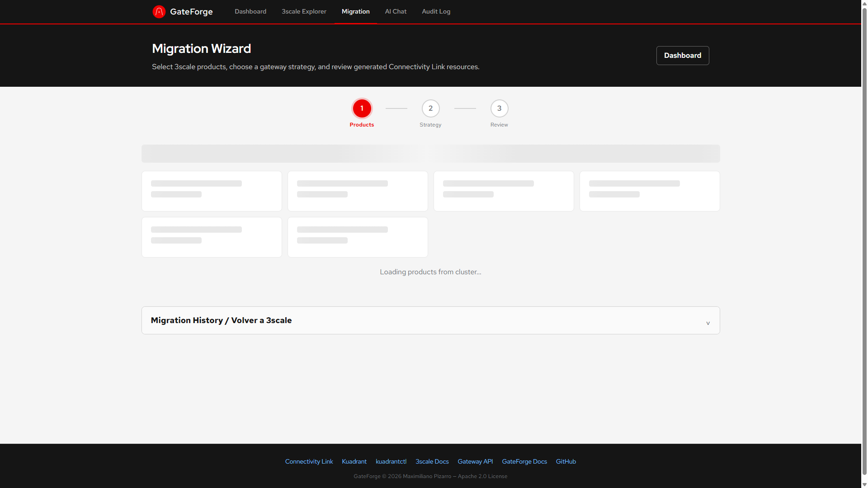Image resolution: width=868 pixels, height=488 pixels.
Task: Visit the GitHub link
Action: (x=566, y=461)
